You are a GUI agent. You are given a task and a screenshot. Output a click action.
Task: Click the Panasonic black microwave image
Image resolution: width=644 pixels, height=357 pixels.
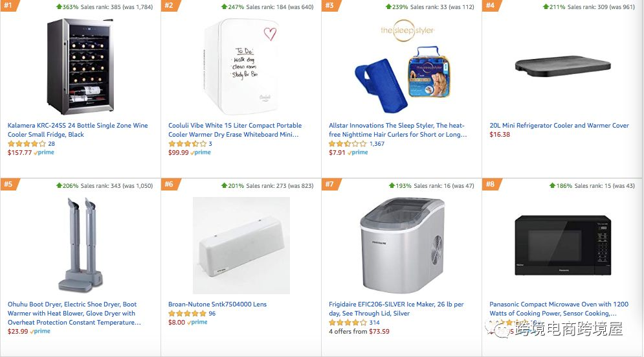(562, 245)
